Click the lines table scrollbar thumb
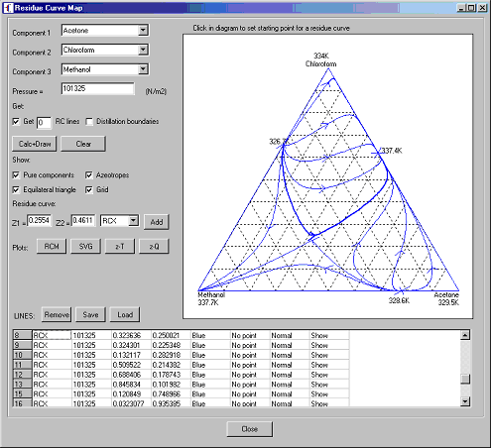 pyautogui.click(x=465, y=379)
